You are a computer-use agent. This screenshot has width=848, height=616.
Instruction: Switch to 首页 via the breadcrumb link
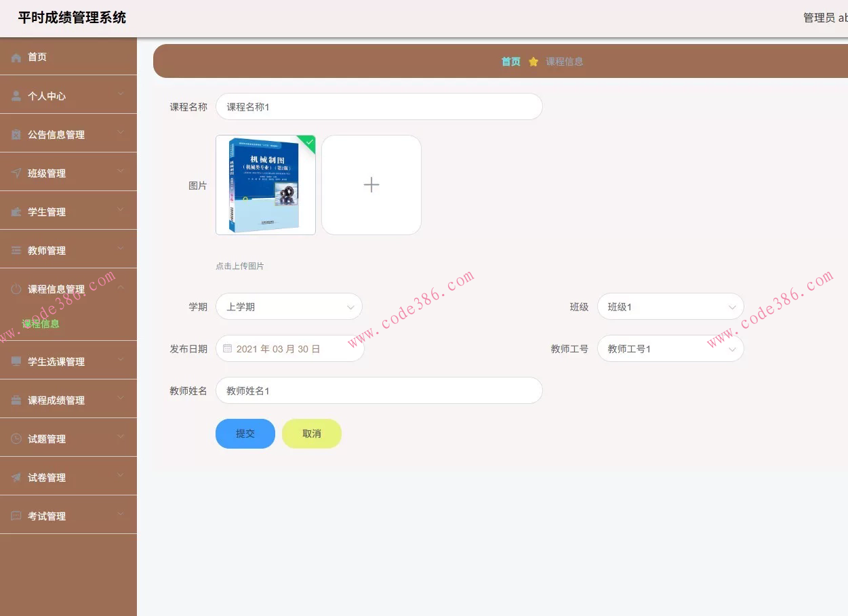click(510, 61)
